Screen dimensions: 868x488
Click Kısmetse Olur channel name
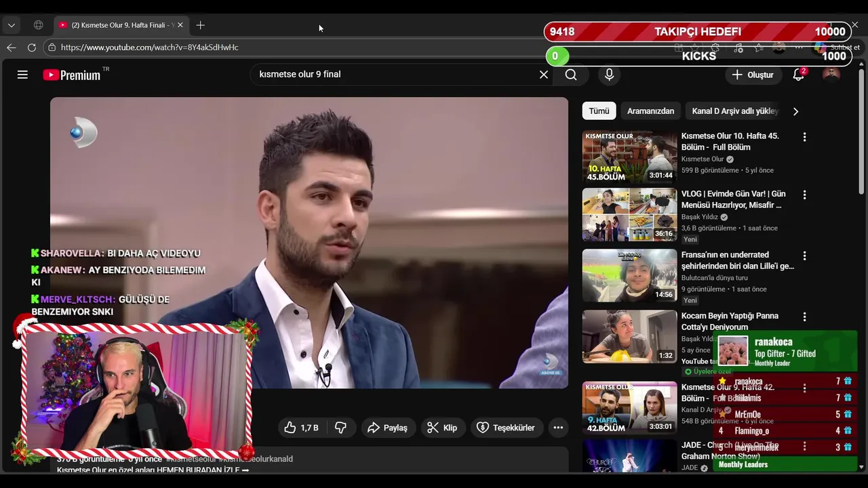(x=703, y=159)
